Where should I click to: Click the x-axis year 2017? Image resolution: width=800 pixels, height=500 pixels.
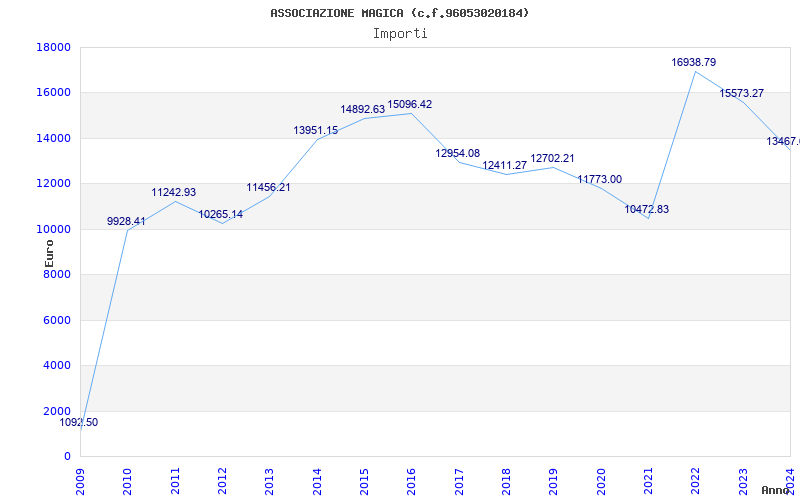pyautogui.click(x=459, y=482)
